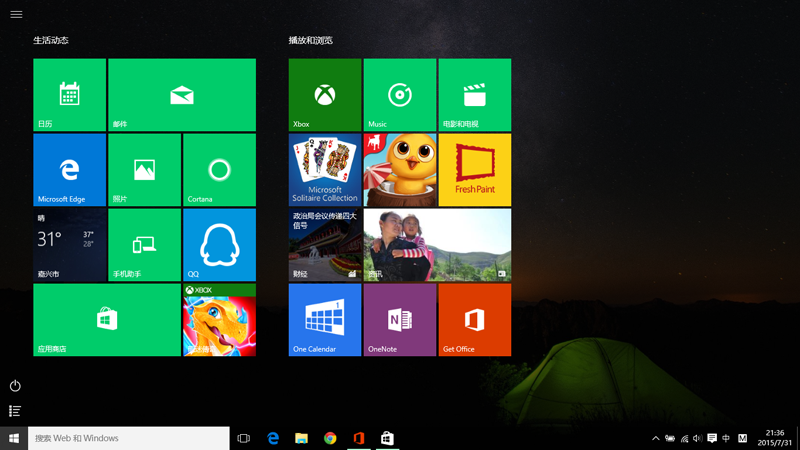Toggle the Task View button
800x450 pixels.
coord(243,438)
